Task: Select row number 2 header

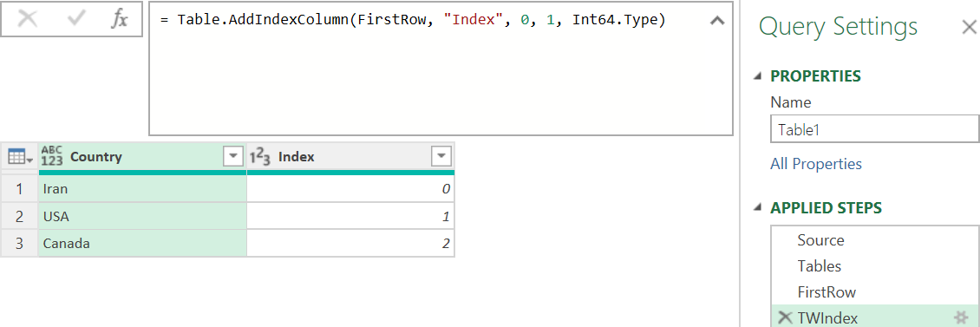Action: pos(19,216)
